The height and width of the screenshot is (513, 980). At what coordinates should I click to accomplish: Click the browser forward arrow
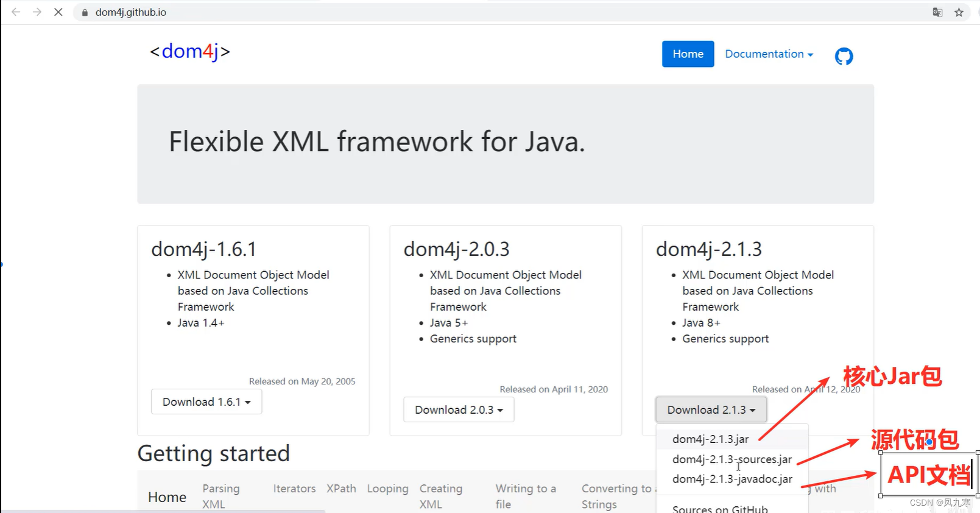tap(37, 12)
